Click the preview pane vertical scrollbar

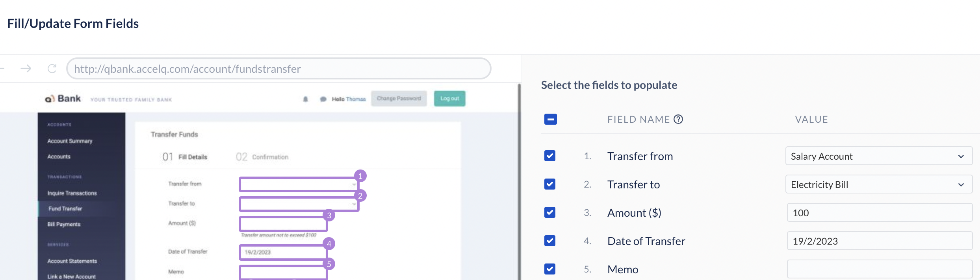point(519,182)
